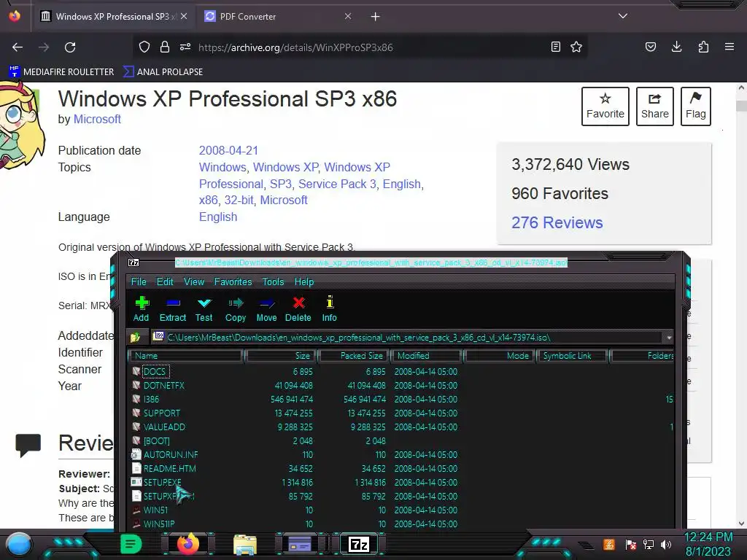Go up one folder level in 7-Zip

[135, 338]
